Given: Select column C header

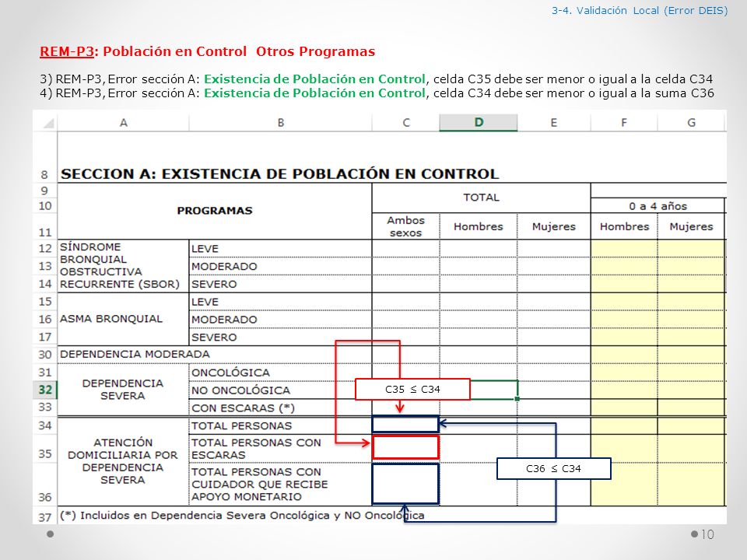Looking at the screenshot, I should coord(406,123).
